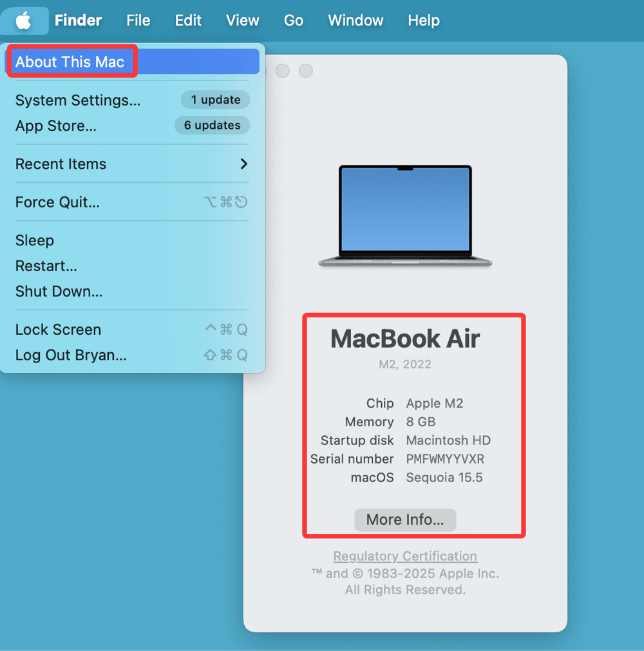The image size is (644, 651).
Task: Put the Mac to Sleep
Action: (x=34, y=240)
